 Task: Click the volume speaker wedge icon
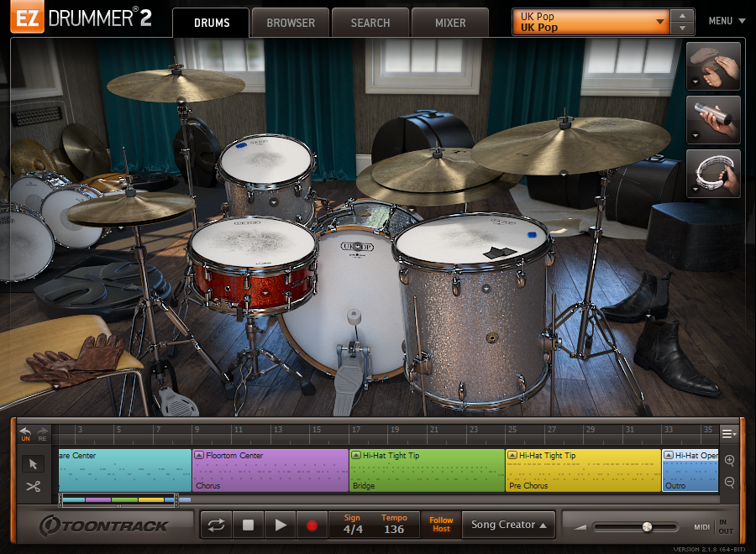(580, 527)
